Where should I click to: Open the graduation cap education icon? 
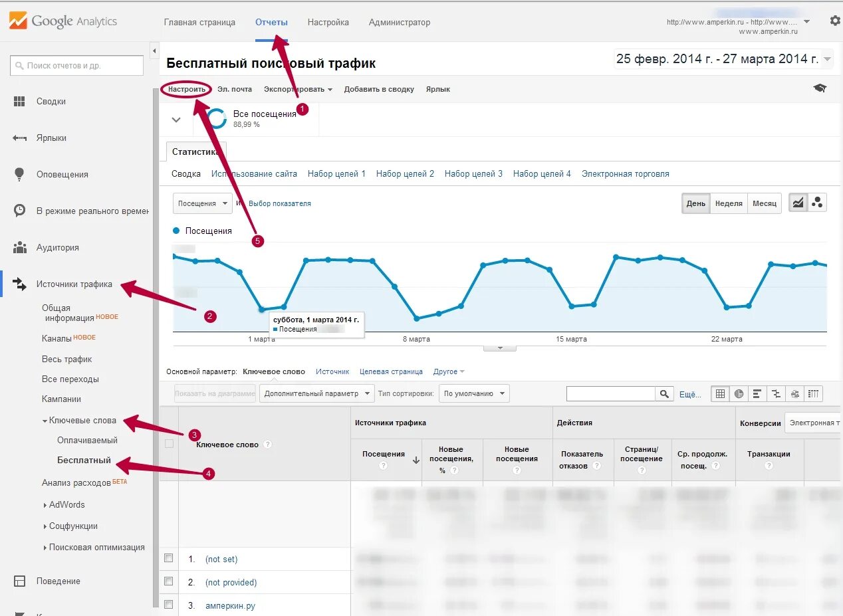point(820,88)
